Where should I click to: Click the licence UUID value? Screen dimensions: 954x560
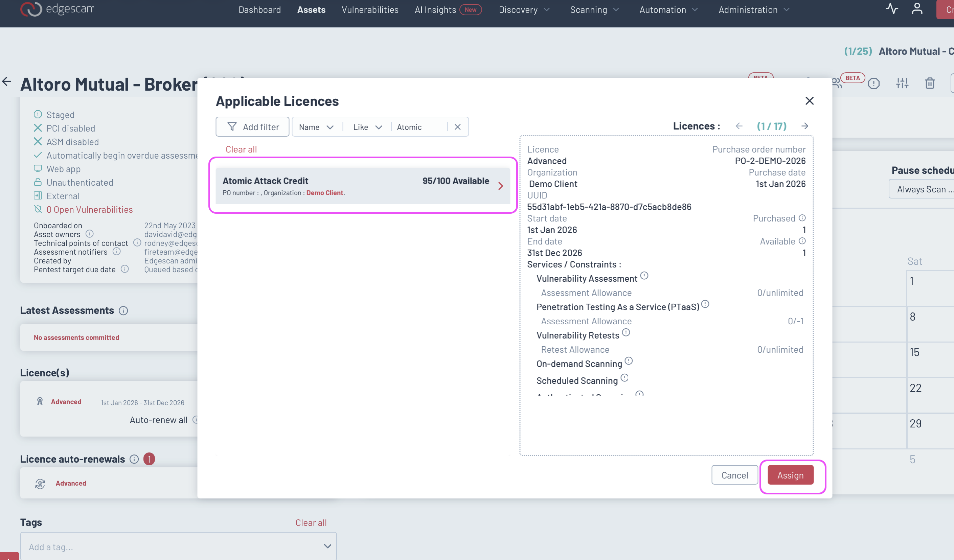pyautogui.click(x=609, y=207)
